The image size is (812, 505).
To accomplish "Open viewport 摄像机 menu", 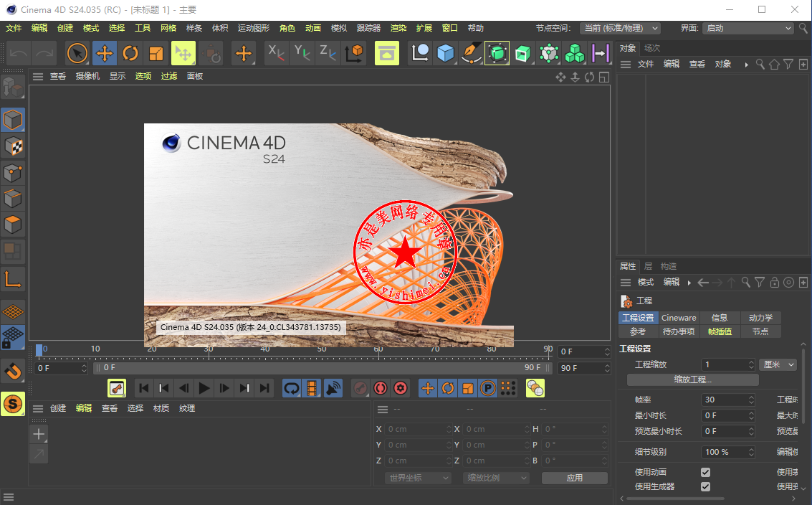I will 87,76.
